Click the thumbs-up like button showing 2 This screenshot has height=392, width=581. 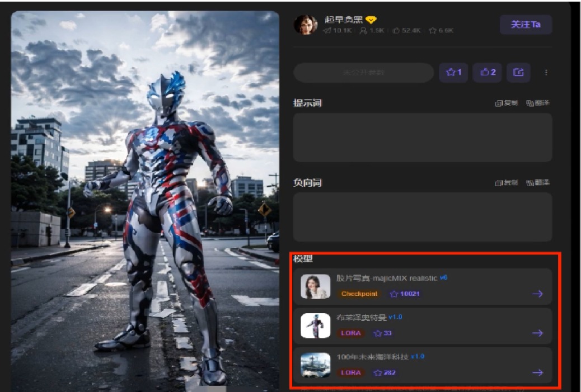[x=488, y=72]
